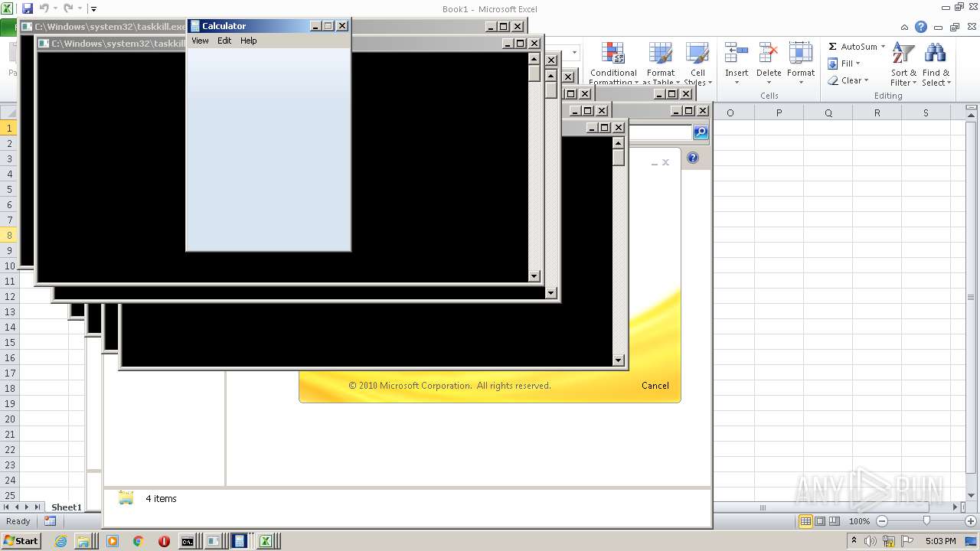The height and width of the screenshot is (551, 980).
Task: Click the blue help icon in Explorer window
Action: pos(693,158)
